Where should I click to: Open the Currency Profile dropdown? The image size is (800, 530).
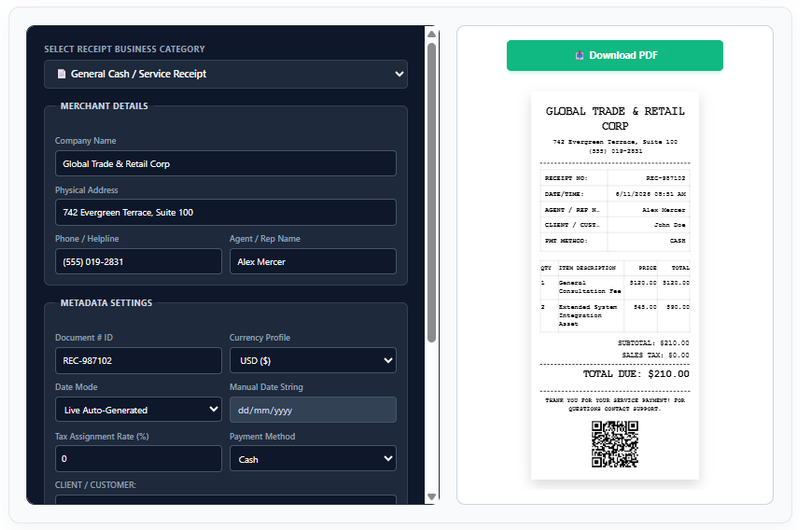[x=313, y=361]
